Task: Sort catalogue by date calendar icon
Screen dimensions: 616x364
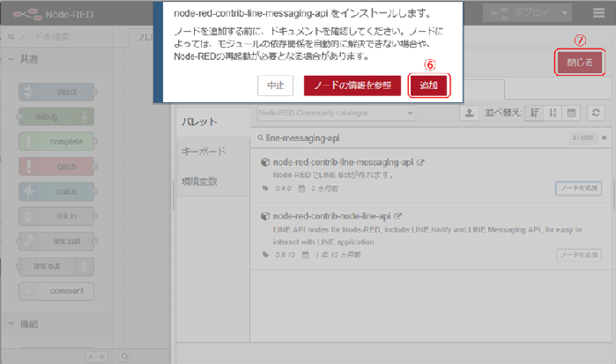Action: (571, 113)
